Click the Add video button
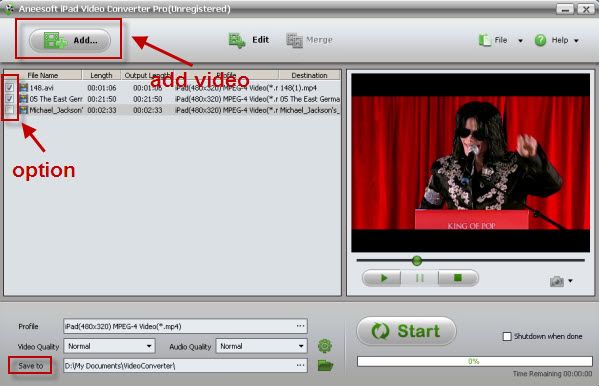 [70, 40]
